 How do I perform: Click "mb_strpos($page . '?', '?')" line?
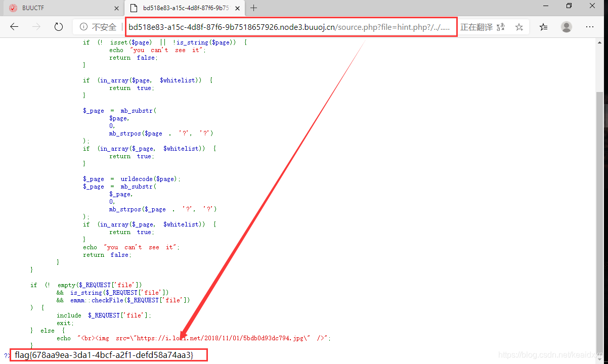[161, 133]
